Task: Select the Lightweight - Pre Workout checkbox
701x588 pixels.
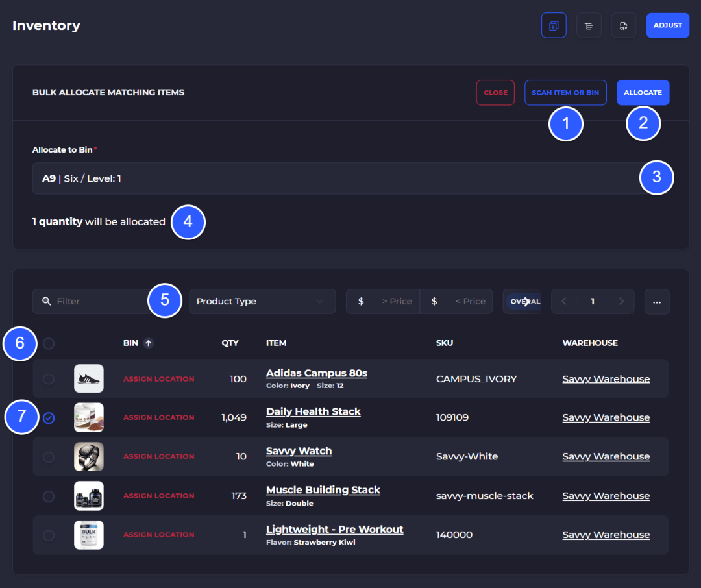Action: [49, 535]
